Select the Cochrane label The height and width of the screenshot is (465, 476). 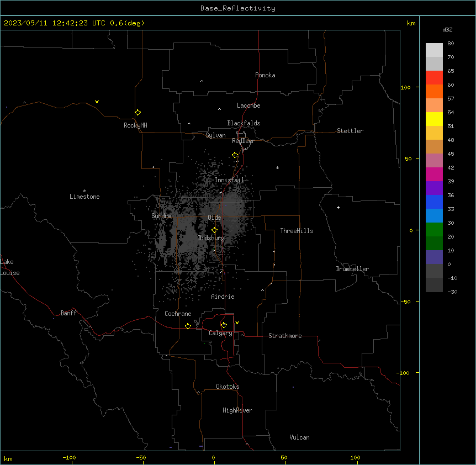click(178, 314)
